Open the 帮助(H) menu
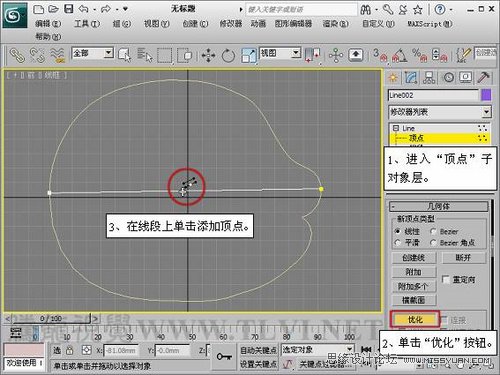The width and height of the screenshot is (500, 375). pyautogui.click(x=48, y=36)
